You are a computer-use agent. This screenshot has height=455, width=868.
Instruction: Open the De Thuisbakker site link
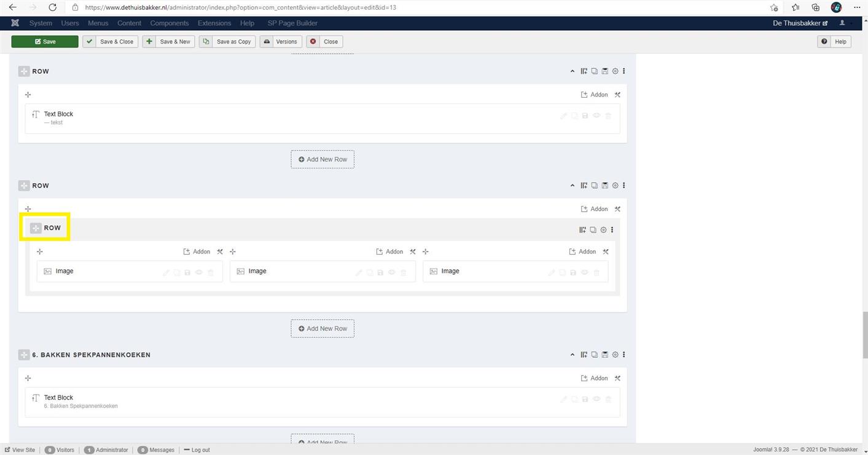tap(800, 23)
